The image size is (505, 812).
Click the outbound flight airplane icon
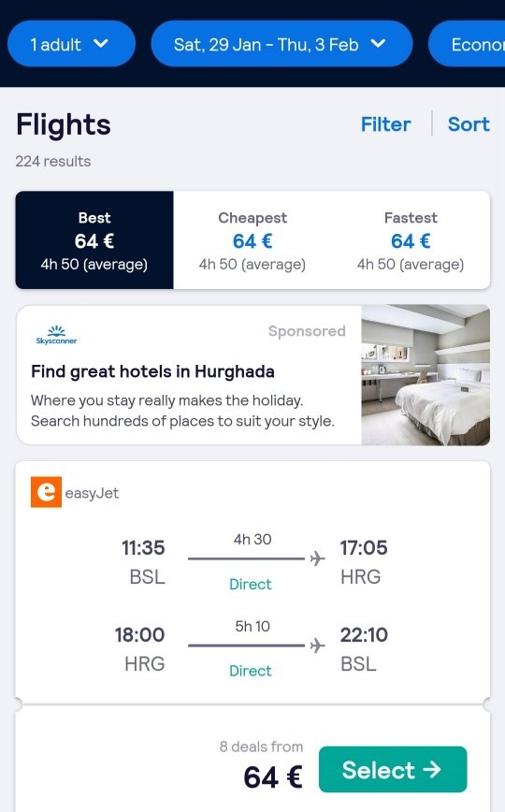(318, 558)
